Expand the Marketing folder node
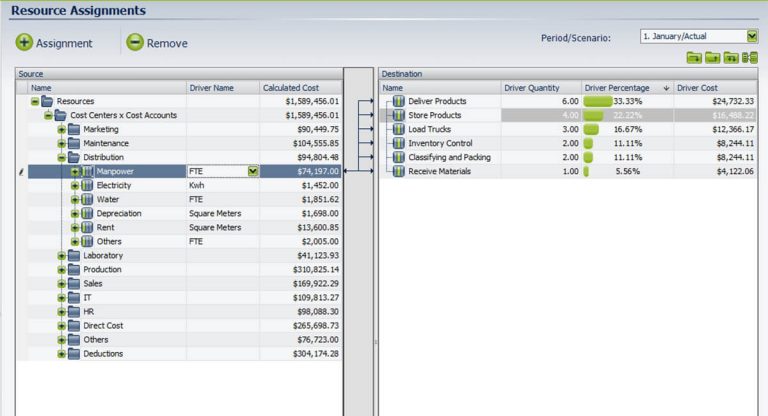The width and height of the screenshot is (768, 416). [61, 129]
